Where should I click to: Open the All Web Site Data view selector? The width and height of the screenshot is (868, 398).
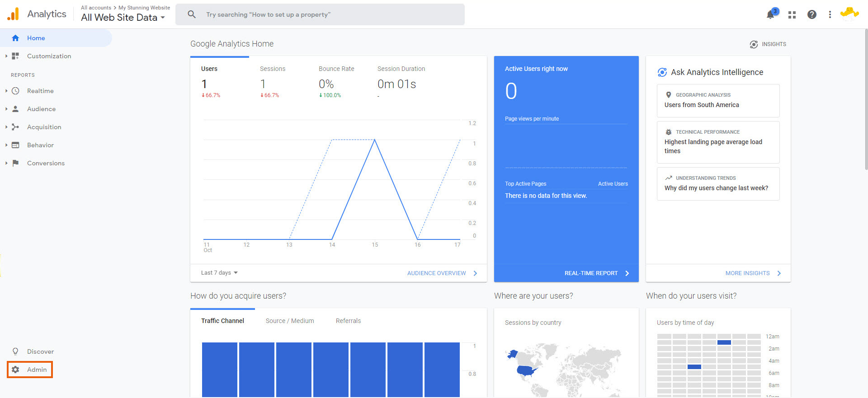tap(123, 18)
